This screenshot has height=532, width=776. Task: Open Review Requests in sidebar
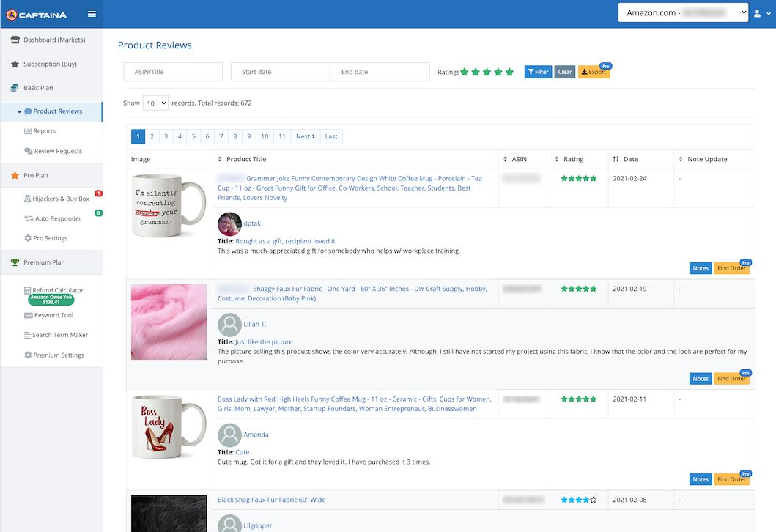[x=53, y=151]
